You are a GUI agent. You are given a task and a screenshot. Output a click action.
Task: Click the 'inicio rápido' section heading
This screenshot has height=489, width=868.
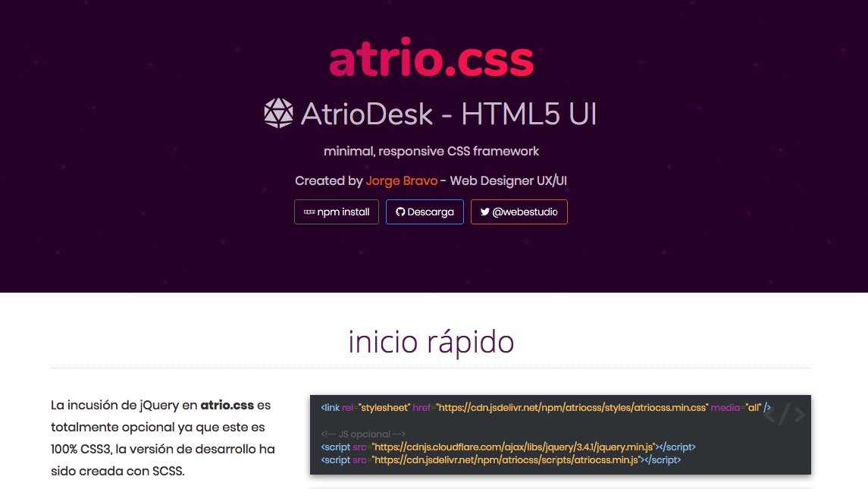point(431,342)
